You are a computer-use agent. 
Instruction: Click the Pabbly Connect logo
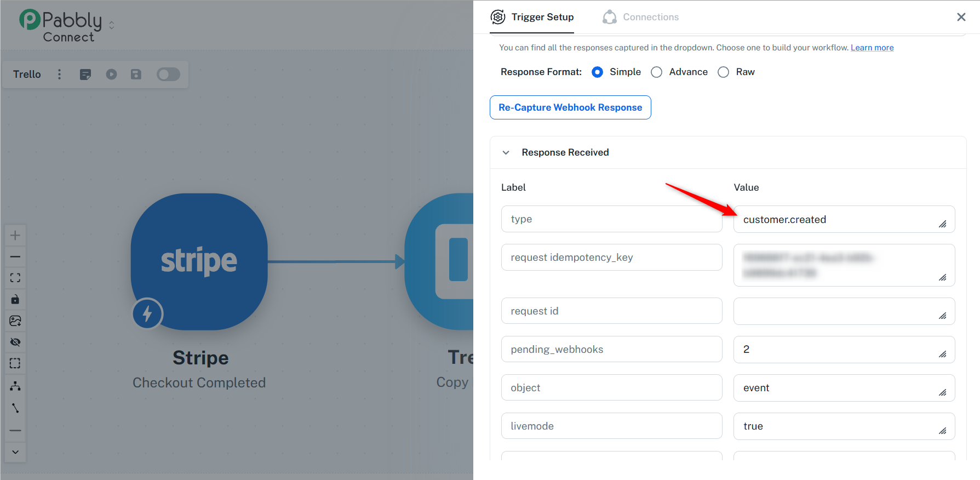61,26
